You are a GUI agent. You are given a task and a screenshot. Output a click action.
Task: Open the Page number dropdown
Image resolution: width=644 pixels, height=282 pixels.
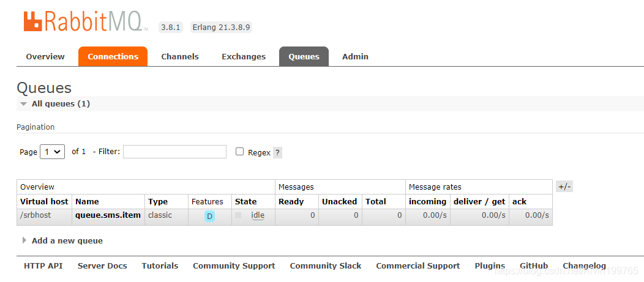click(x=52, y=152)
